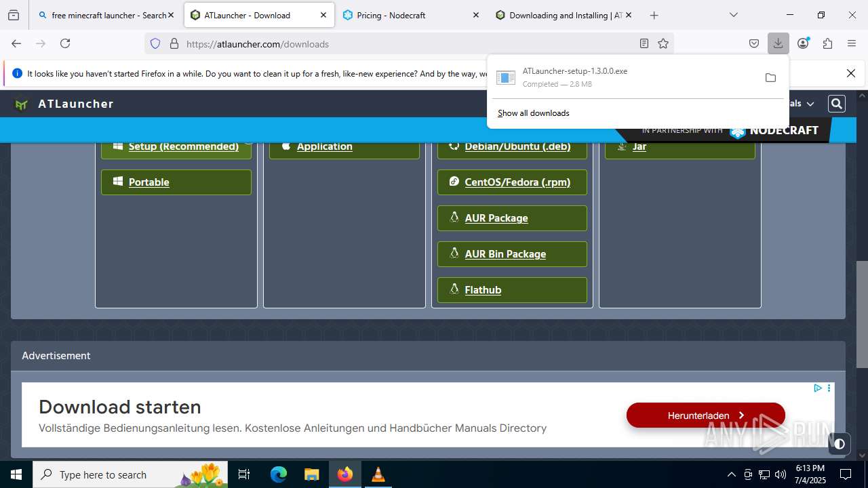Open the tracking protection shield

pos(155,43)
